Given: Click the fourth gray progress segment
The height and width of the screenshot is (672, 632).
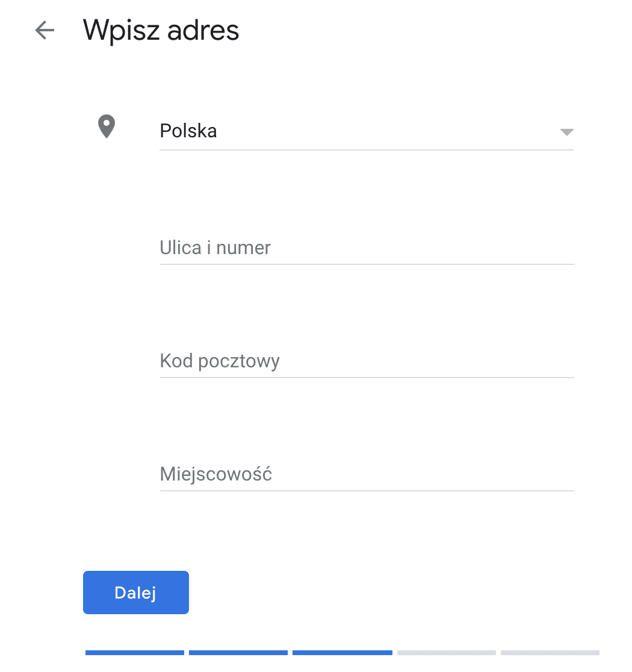Looking at the screenshot, I should [x=446, y=653].
